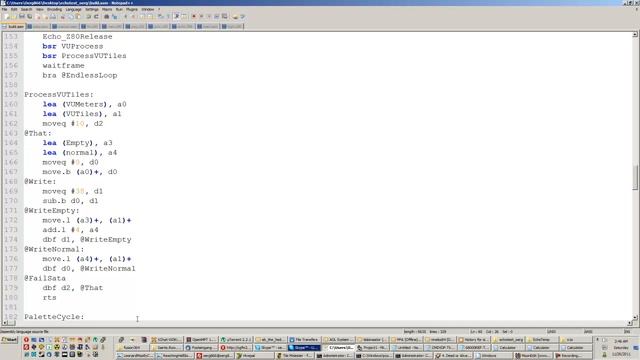Click the Windows Start button
Image resolution: width=640 pixels, height=360 pixels.
[9, 340]
